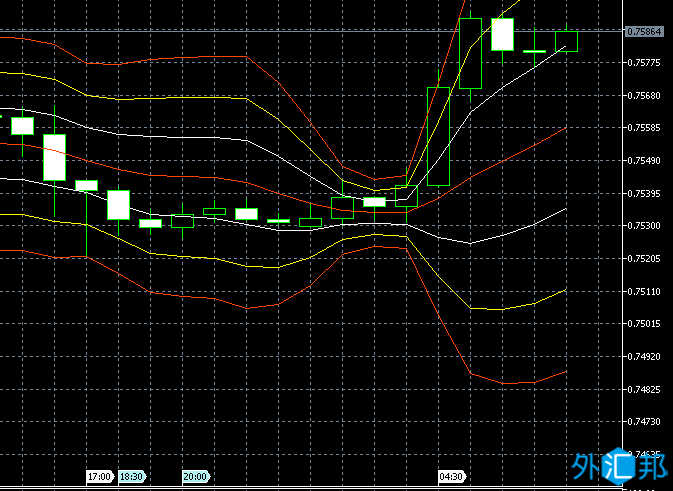Screen dimensions: 673x491
Task: Select the 04:30 time marker
Action: [452, 476]
